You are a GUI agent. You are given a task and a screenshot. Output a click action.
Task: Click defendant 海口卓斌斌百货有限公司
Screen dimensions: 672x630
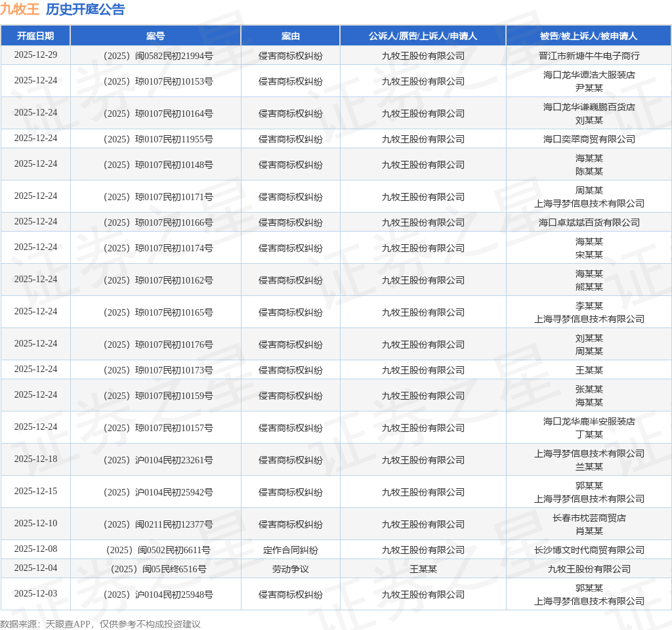tap(589, 223)
